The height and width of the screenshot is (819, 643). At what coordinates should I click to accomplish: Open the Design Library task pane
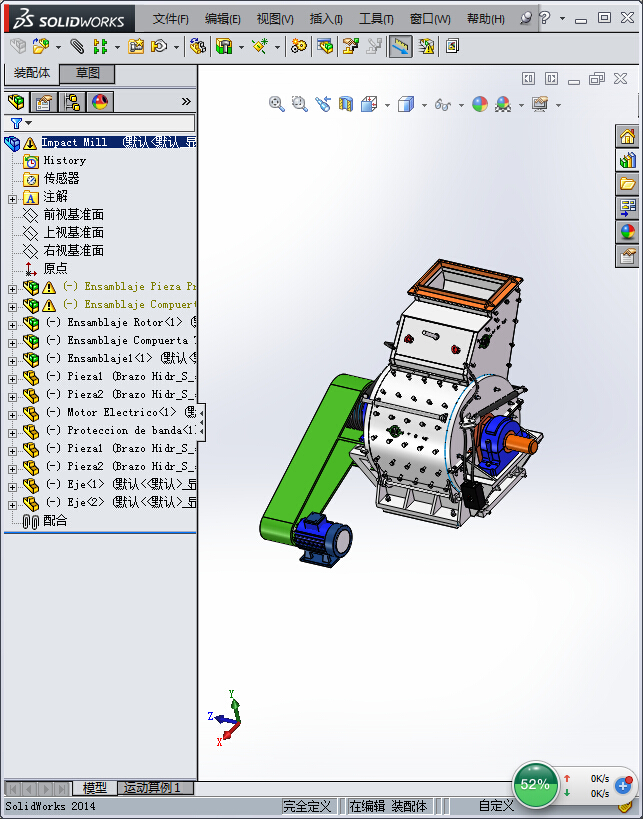pos(627,160)
